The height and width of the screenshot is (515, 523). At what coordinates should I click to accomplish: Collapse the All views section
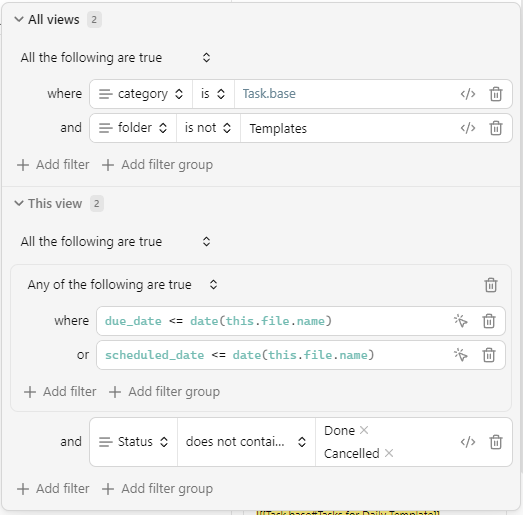tap(19, 19)
